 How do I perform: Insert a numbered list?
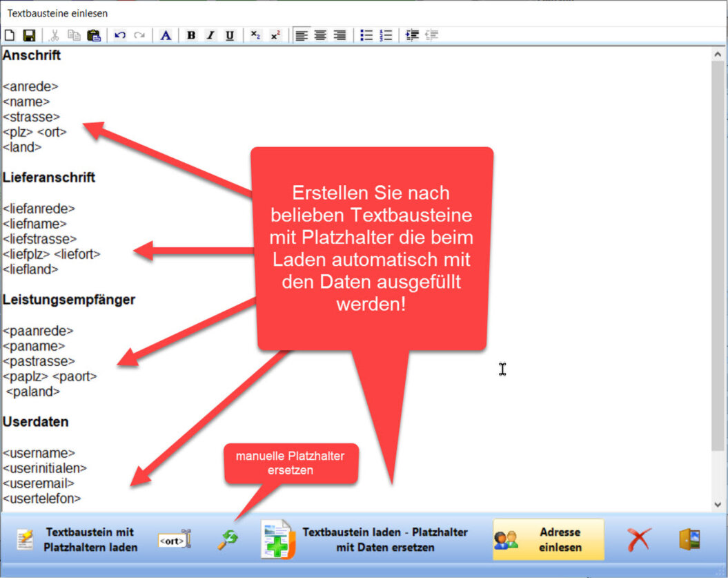(386, 35)
